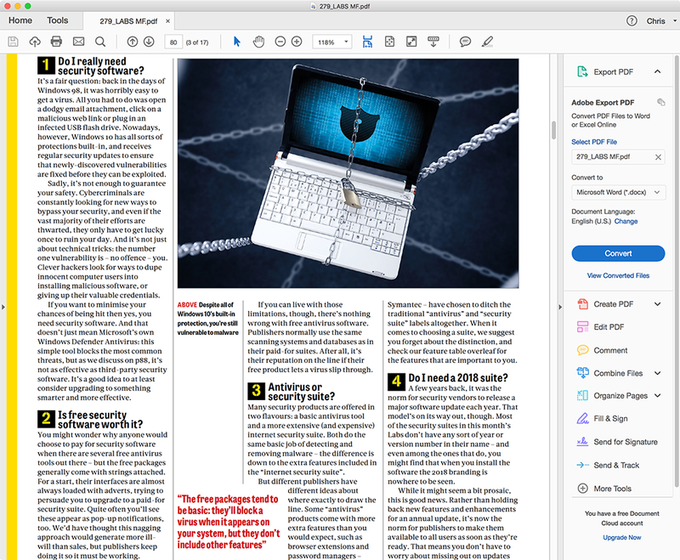Click the Print icon in toolbar
The height and width of the screenshot is (560, 680).
tap(56, 42)
